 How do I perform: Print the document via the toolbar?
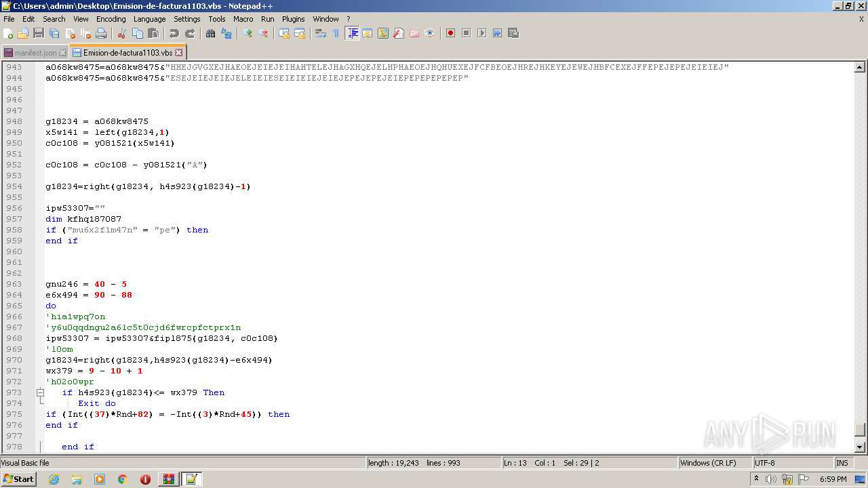tap(101, 33)
